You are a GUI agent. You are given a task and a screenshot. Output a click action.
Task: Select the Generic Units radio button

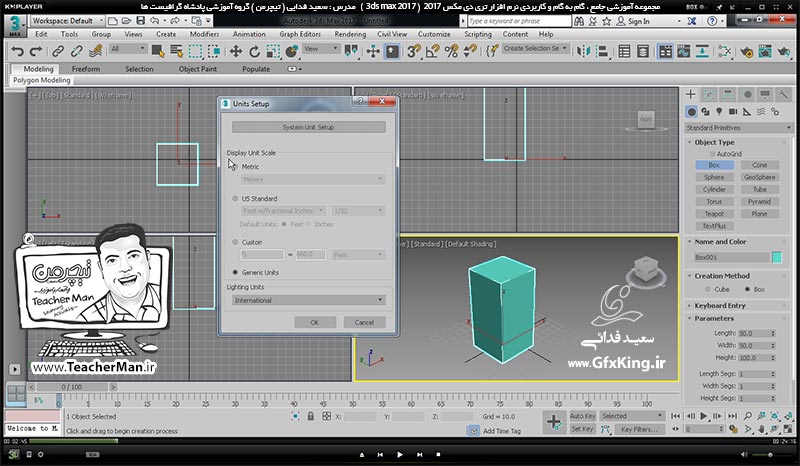point(235,273)
